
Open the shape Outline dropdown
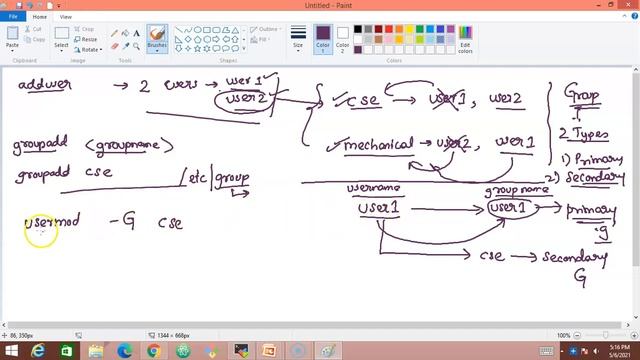[266, 29]
